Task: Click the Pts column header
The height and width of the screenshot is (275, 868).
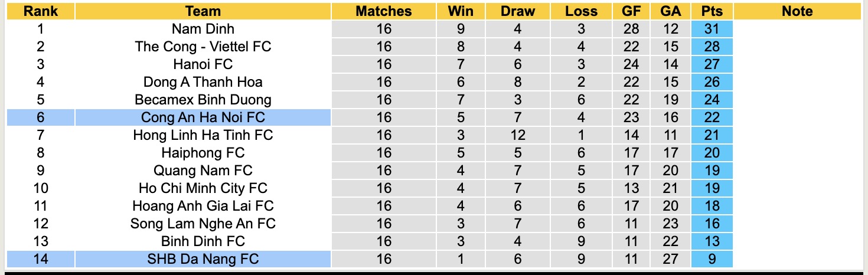Action: tap(712, 11)
